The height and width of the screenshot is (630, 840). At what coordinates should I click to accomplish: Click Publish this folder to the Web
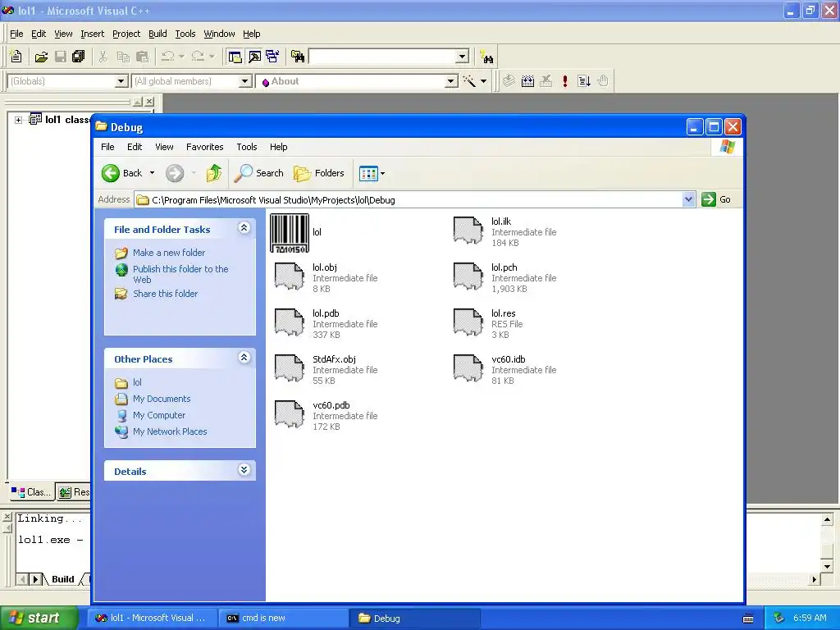click(x=180, y=274)
